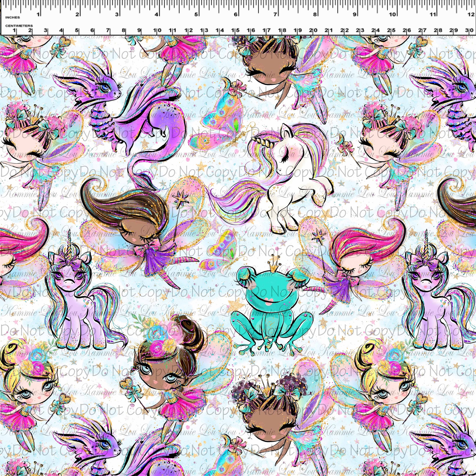The image size is (476, 476).
Task: Click the 30 centimeter mark on the ruler
Action: 470,31
